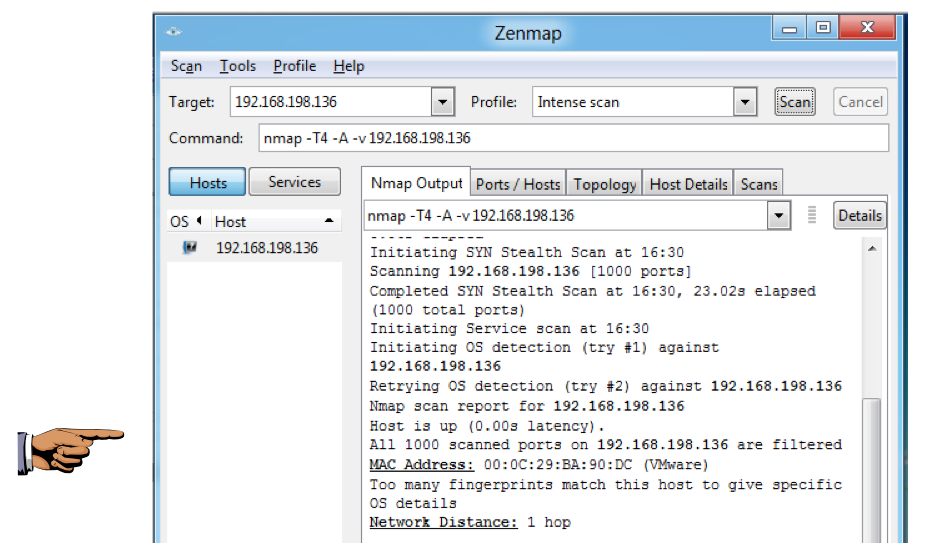
Task: Click 'Initiating Service scan at 16:30' line
Action: pyautogui.click(x=509, y=328)
